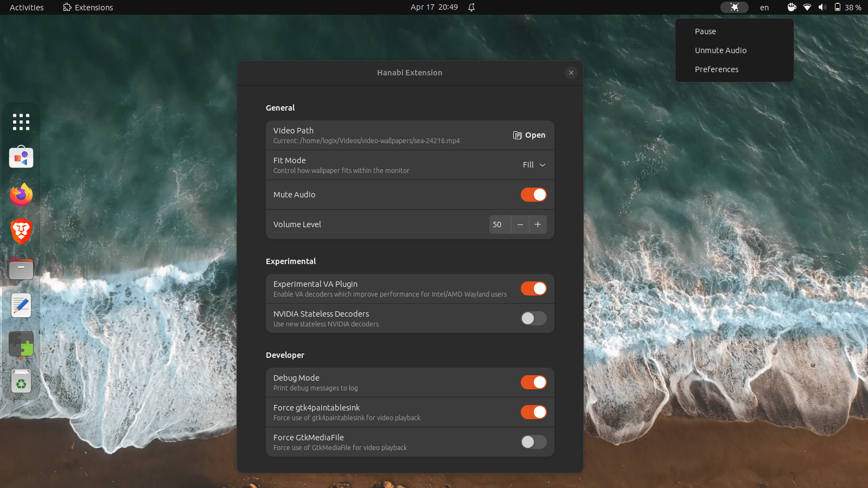
Task: Launch Brave browser from the dock
Action: coord(21,232)
